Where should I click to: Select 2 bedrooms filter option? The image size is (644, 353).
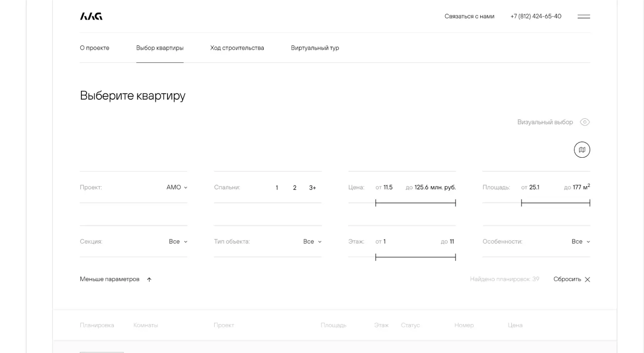click(x=294, y=188)
